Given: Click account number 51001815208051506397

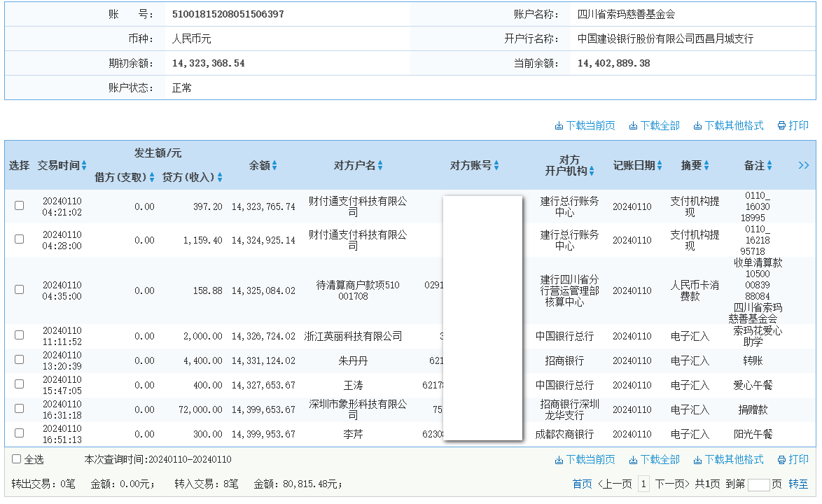Looking at the screenshot, I should tap(228, 14).
